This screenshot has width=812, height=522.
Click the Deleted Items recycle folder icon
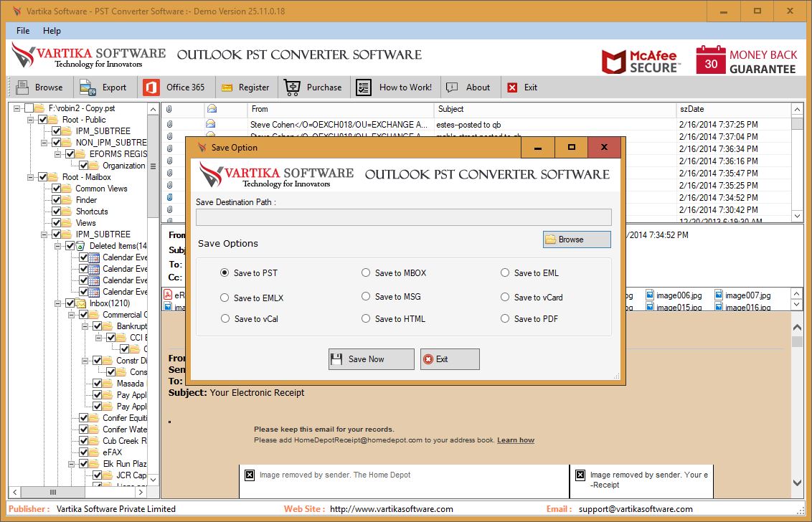tap(80, 246)
